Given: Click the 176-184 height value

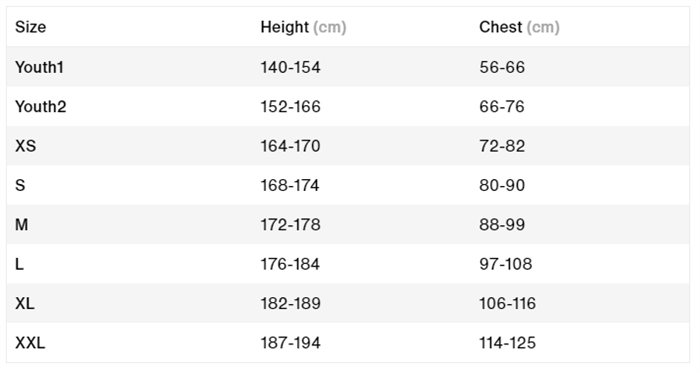Looking at the screenshot, I should [x=290, y=264].
